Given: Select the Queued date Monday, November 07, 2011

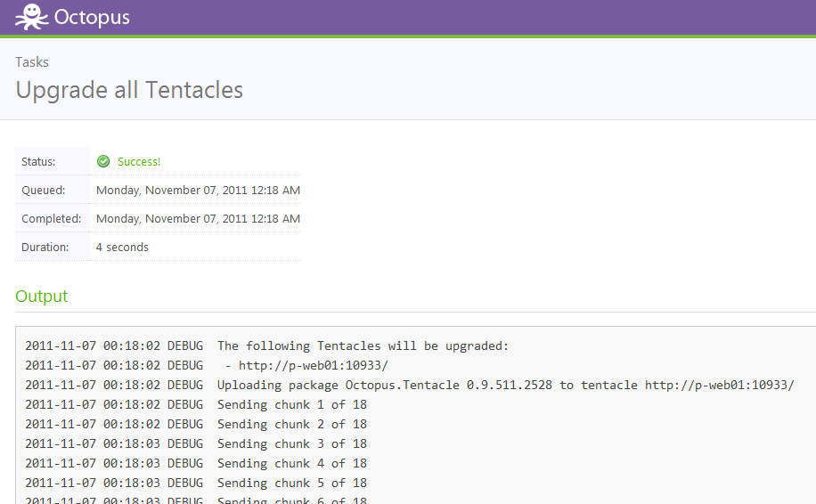Looking at the screenshot, I should click(x=198, y=191).
